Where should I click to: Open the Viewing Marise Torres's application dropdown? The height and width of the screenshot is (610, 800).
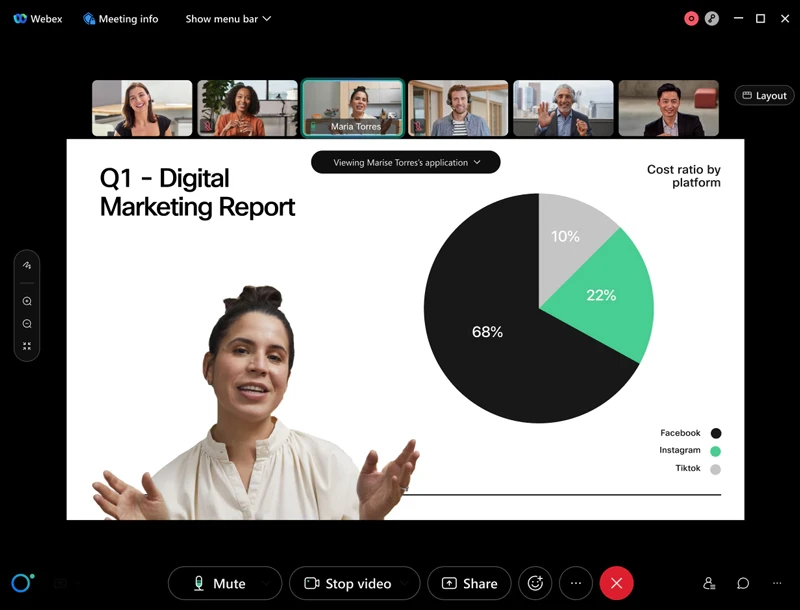405,162
